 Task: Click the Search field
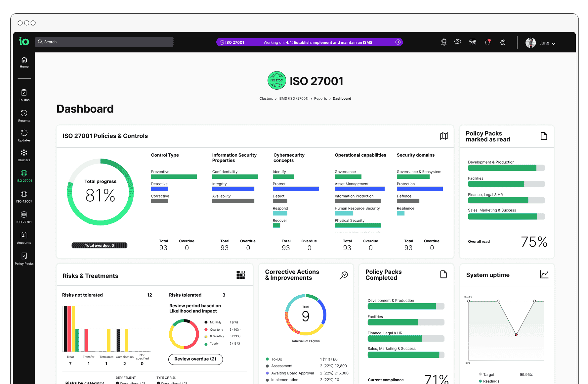pyautogui.click(x=104, y=42)
